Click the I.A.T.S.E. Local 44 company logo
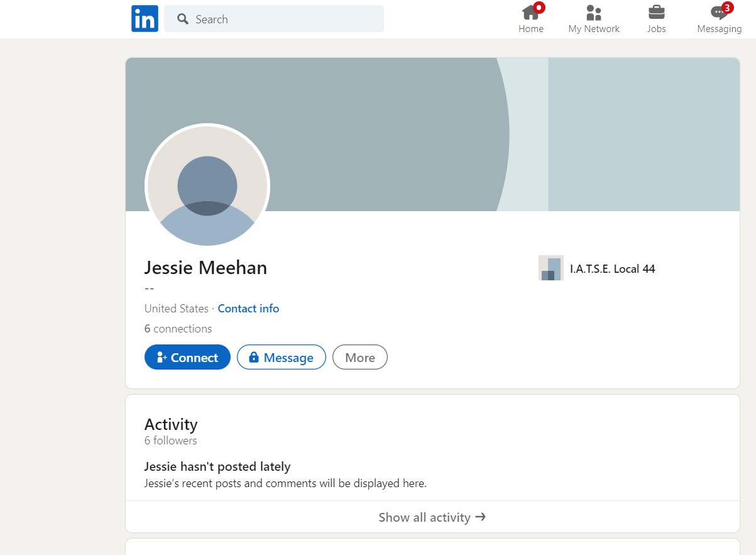The image size is (756, 555). click(x=551, y=268)
